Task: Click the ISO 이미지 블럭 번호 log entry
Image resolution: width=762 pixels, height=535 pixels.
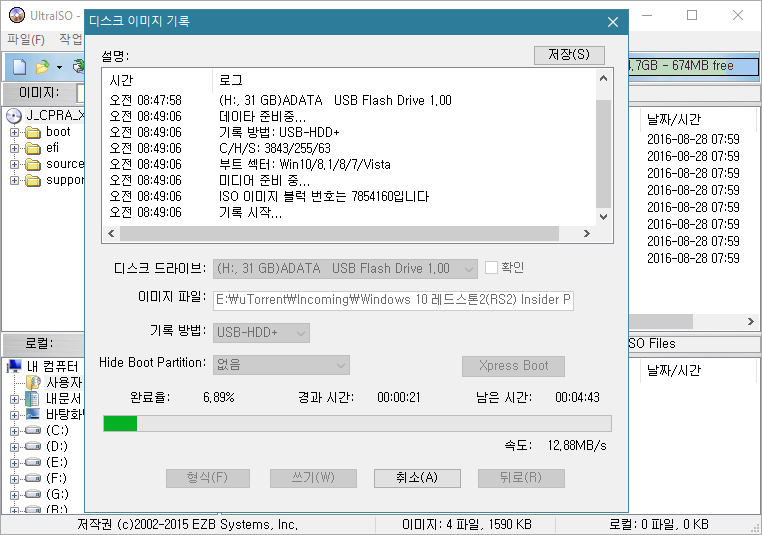Action: (324, 197)
